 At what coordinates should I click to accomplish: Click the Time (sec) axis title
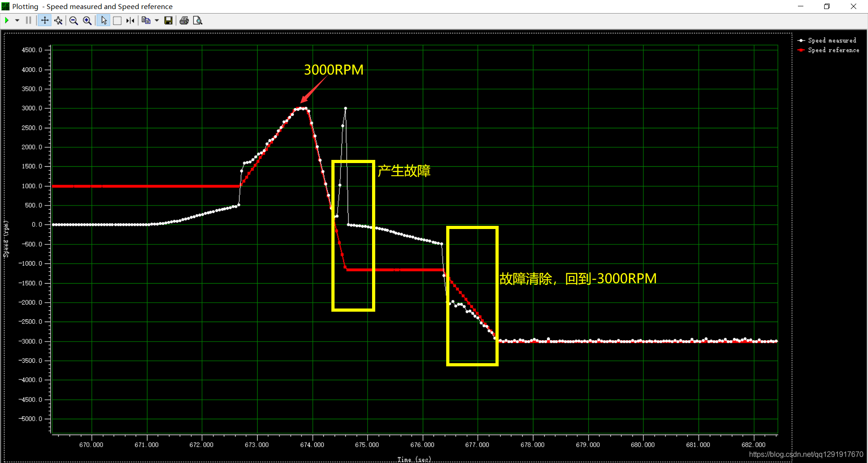(414, 459)
